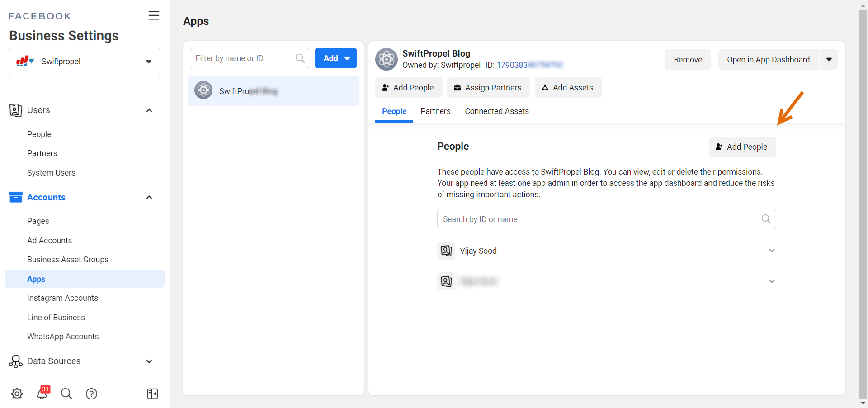Collapse the Accounts section
This screenshot has width=868, height=408.
click(x=149, y=197)
